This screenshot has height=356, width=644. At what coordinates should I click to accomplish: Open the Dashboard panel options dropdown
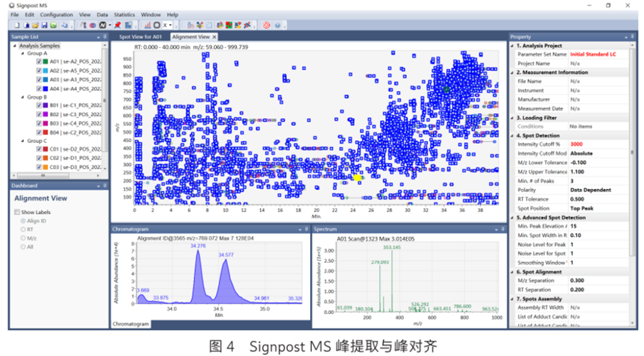(x=98, y=186)
